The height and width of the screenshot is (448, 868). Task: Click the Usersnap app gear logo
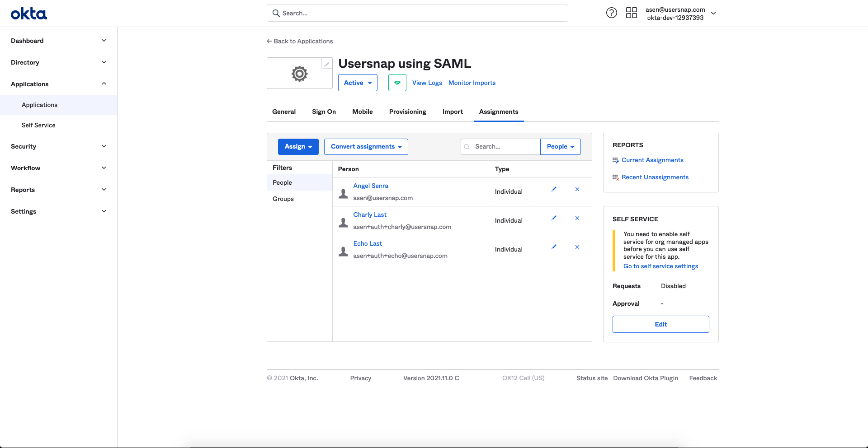coord(299,74)
